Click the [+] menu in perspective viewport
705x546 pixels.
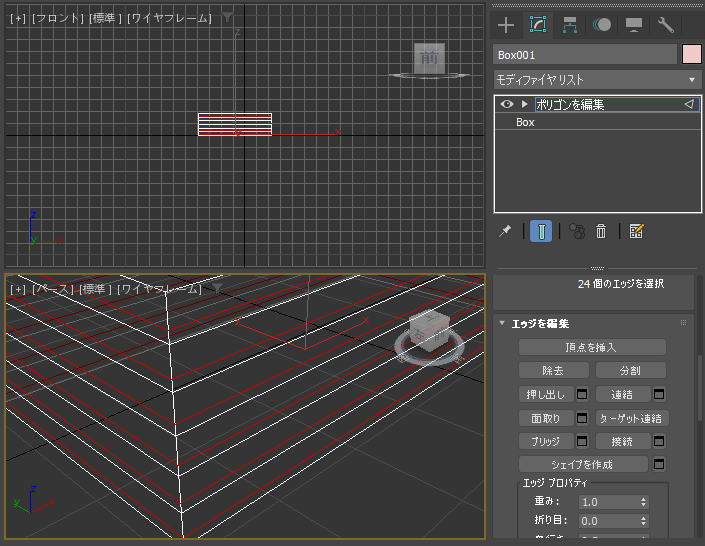pos(18,289)
